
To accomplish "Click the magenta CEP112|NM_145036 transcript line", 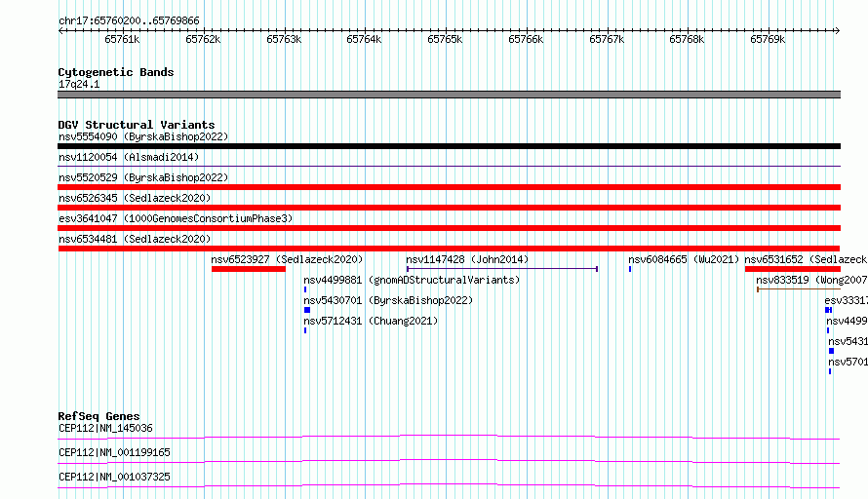I will [449, 437].
